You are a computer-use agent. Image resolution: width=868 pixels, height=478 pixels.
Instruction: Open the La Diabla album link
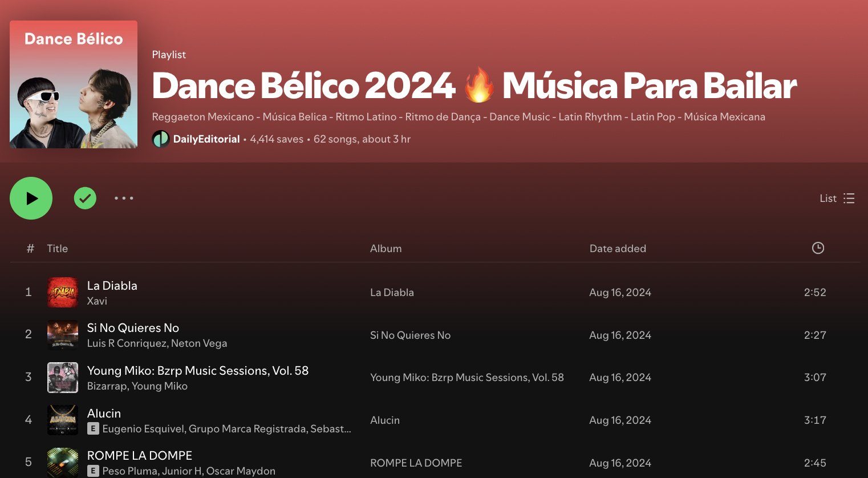pyautogui.click(x=392, y=292)
